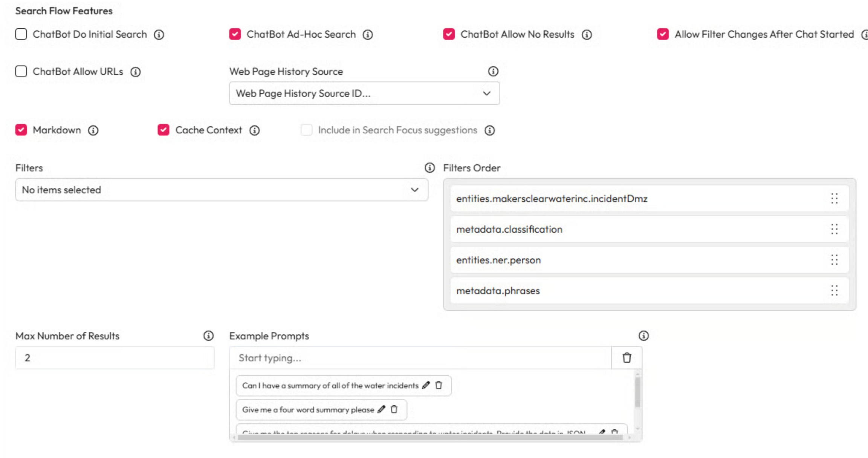Click info icon next to Cache Context
The height and width of the screenshot is (458, 868).
pos(255,130)
